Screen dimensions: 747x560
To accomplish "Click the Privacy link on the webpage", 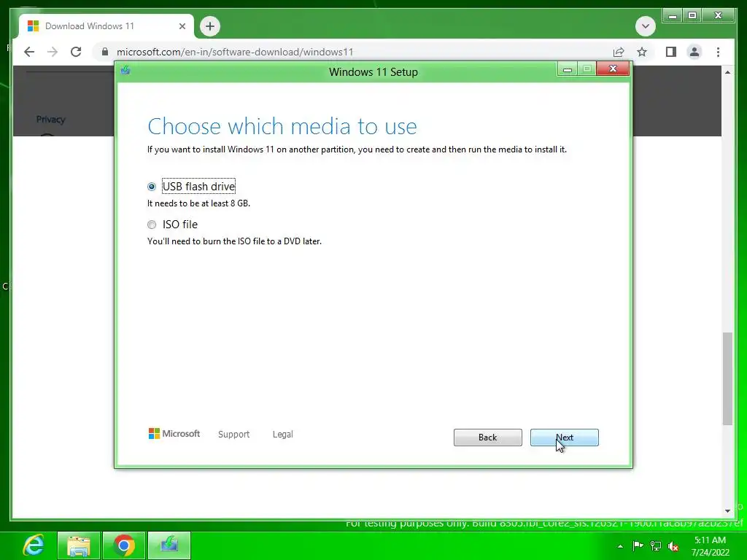I will tap(50, 119).
